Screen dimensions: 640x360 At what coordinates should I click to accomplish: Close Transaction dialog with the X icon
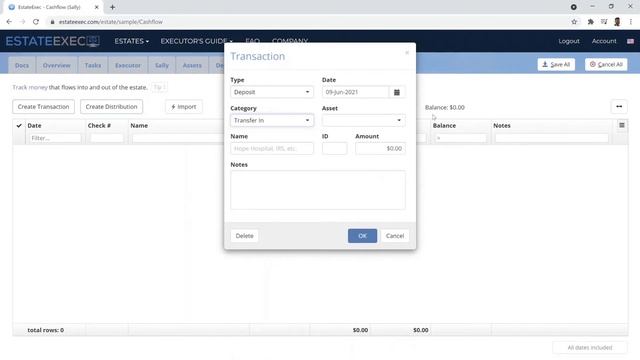407,53
